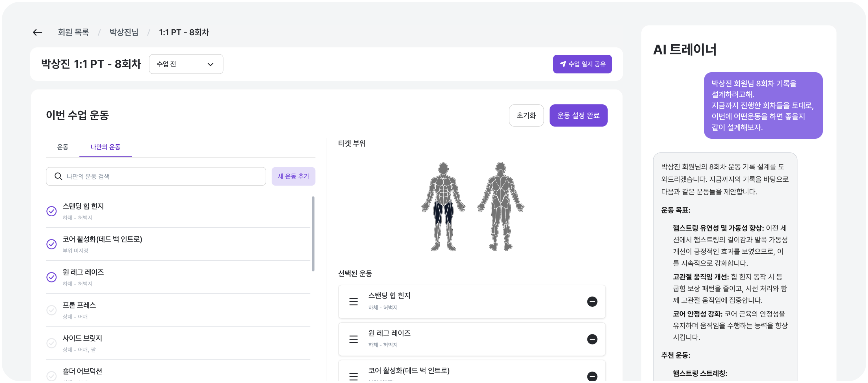Click selected 스탠딩 힙 힌지 card title
This screenshot has width=868, height=383.
pos(389,295)
